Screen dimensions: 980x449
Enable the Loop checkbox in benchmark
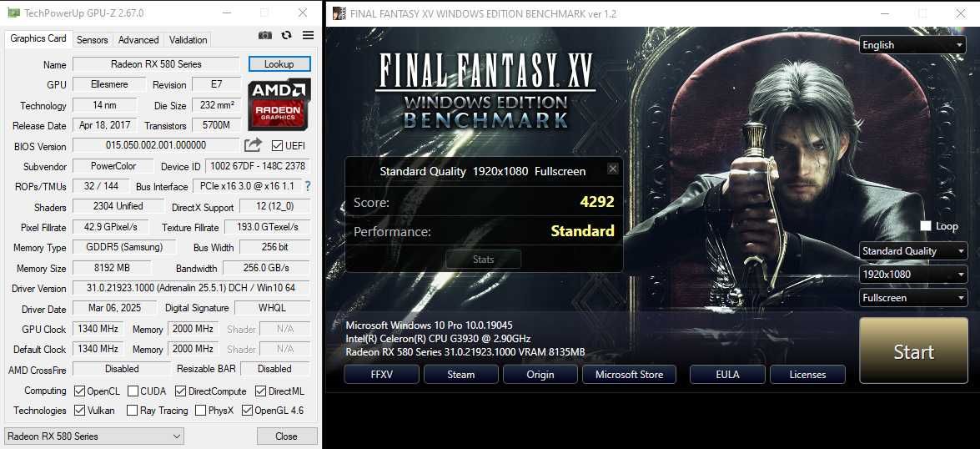926,225
